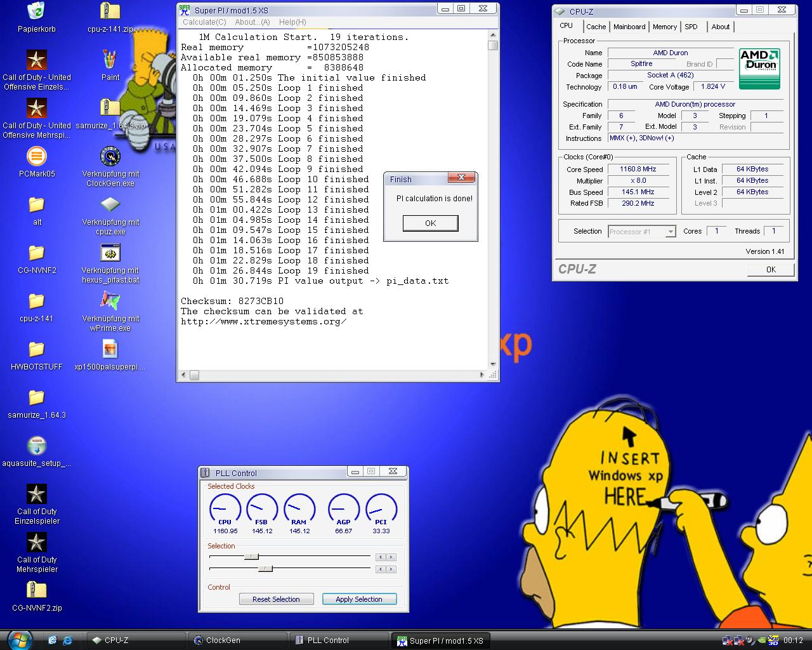
Task: Switch to ClockGen via taskbar button
Action: point(237,640)
